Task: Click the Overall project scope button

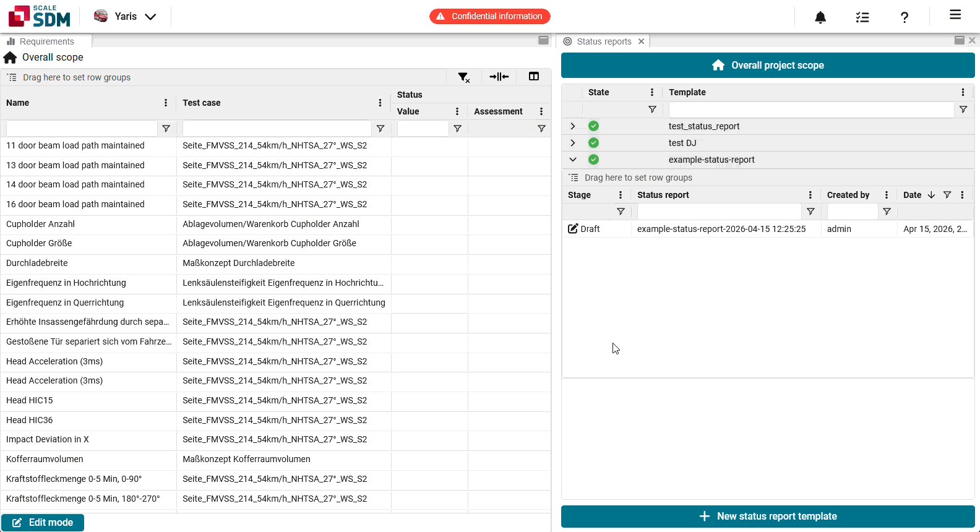Action: click(x=768, y=66)
